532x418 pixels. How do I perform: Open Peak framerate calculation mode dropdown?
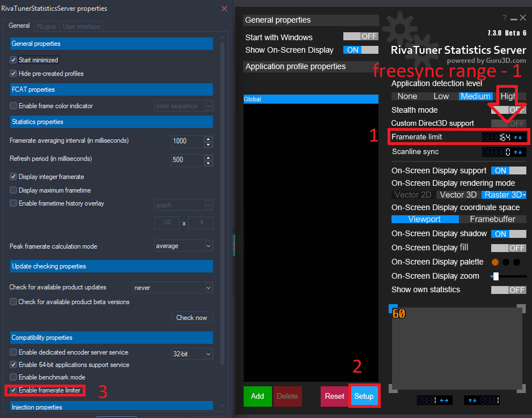(184, 246)
